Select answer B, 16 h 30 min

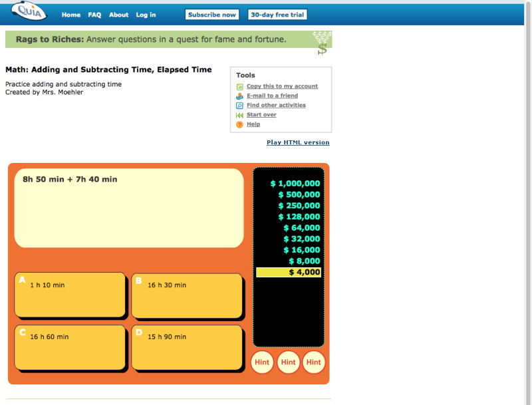click(186, 295)
